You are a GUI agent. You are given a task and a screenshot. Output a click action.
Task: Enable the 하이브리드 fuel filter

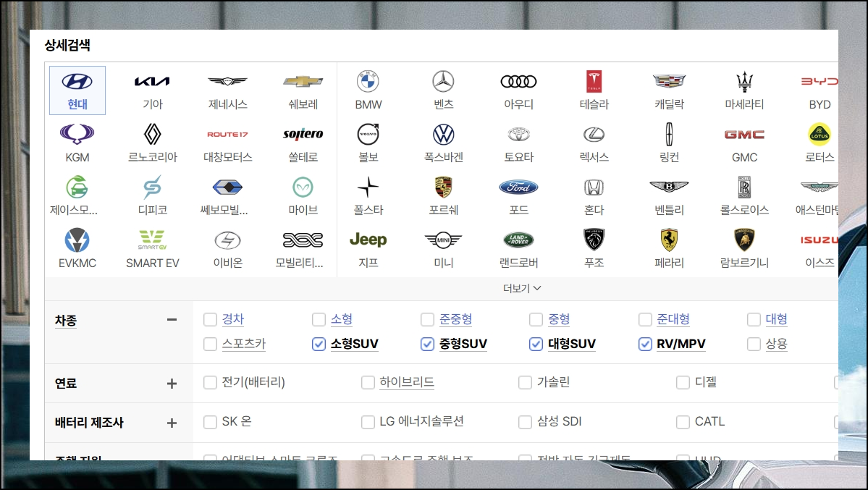tap(368, 383)
